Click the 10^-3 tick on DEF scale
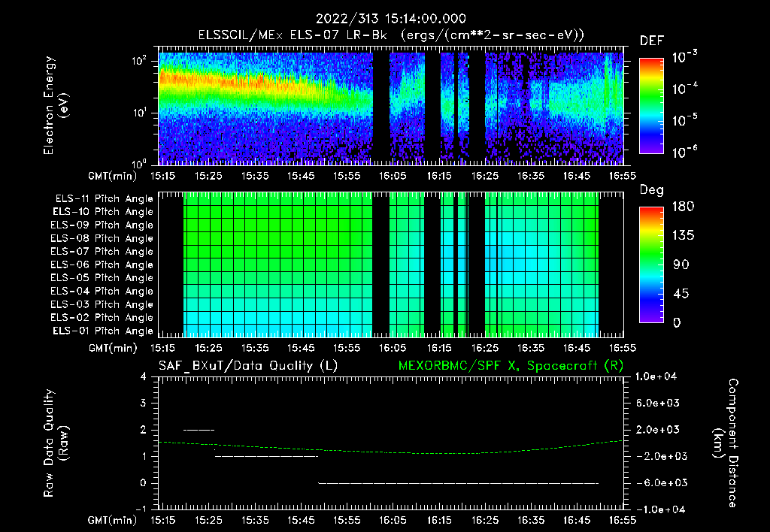Viewport: 770px width, 532px height. (x=685, y=56)
